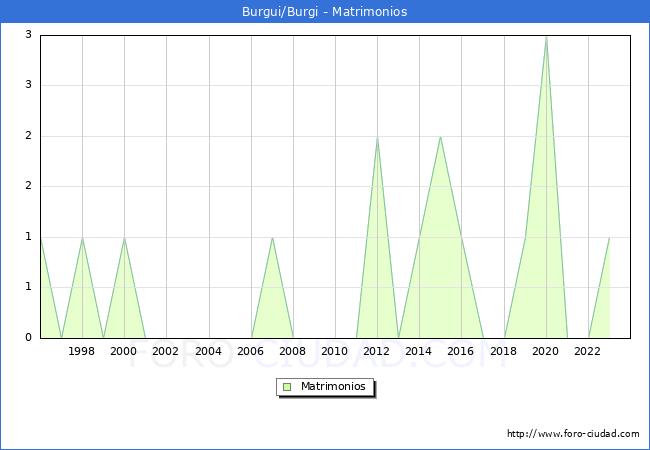Select the final 2023 data point
Image resolution: width=650 pixels, height=450 pixels.
pos(609,238)
